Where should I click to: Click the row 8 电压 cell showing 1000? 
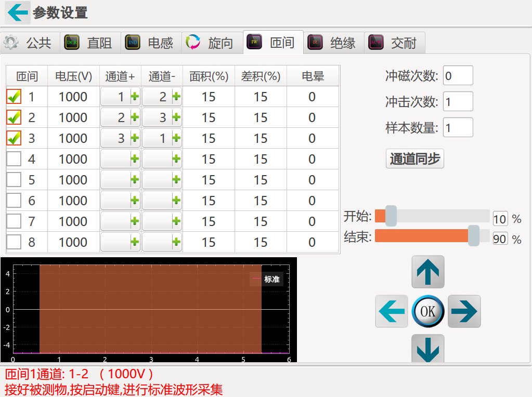pos(73,242)
